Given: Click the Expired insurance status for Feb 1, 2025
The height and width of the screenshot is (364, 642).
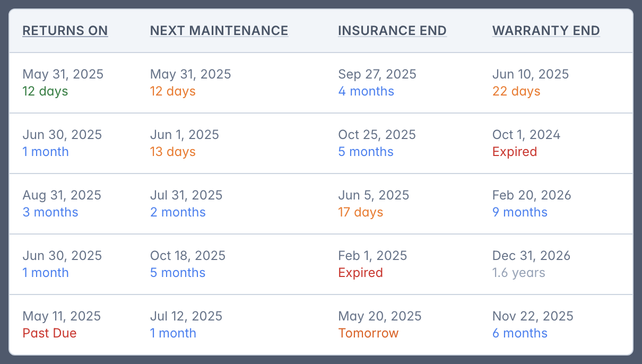Looking at the screenshot, I should (x=360, y=273).
